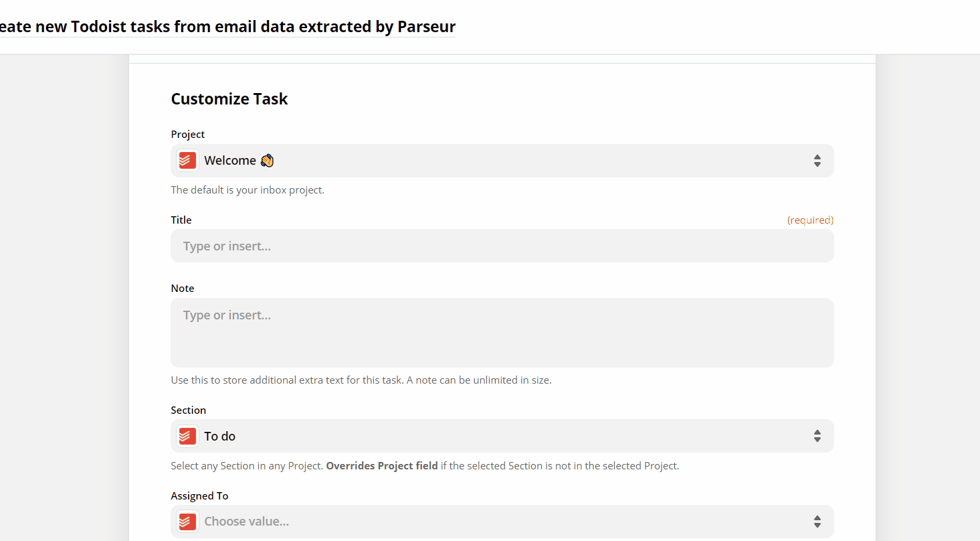This screenshot has height=541, width=980.
Task: Click the inbox project helper text
Action: click(x=248, y=189)
